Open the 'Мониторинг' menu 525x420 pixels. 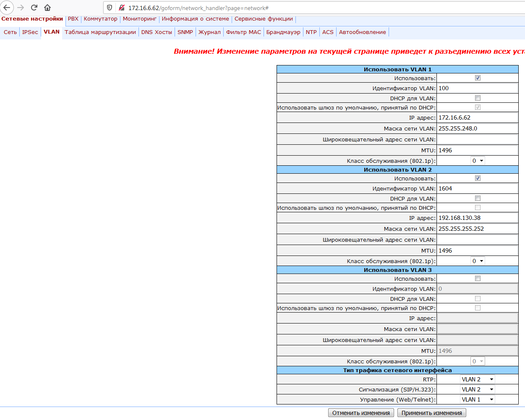[x=140, y=19]
